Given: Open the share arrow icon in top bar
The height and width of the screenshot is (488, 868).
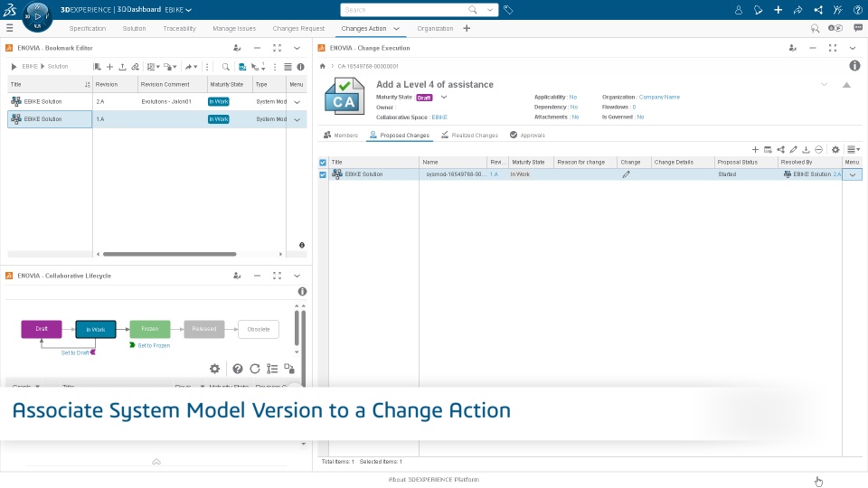Looking at the screenshot, I should point(797,10).
